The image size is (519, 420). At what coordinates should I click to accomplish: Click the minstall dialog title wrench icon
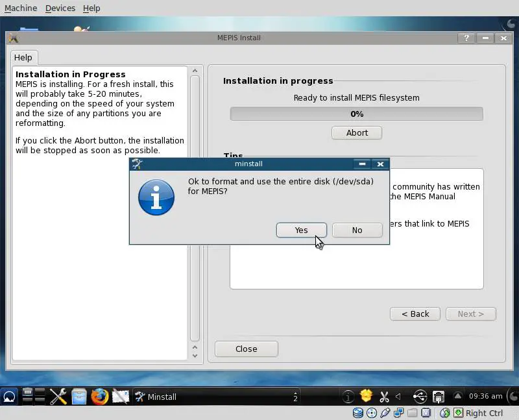tap(137, 164)
